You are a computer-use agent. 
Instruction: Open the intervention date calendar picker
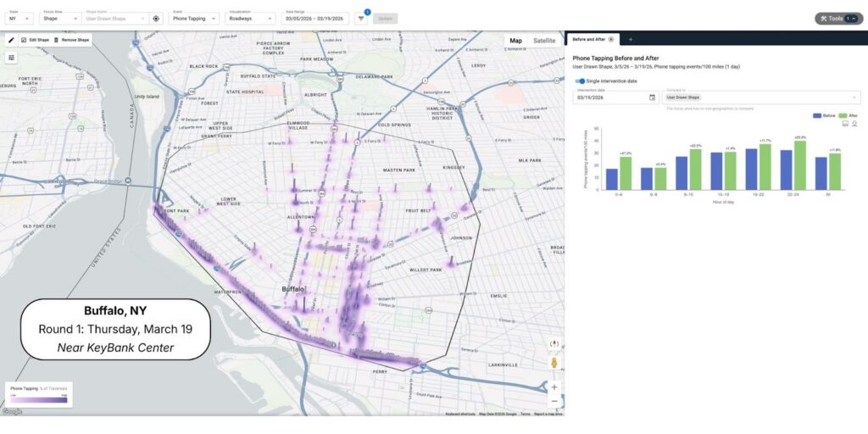click(x=652, y=97)
